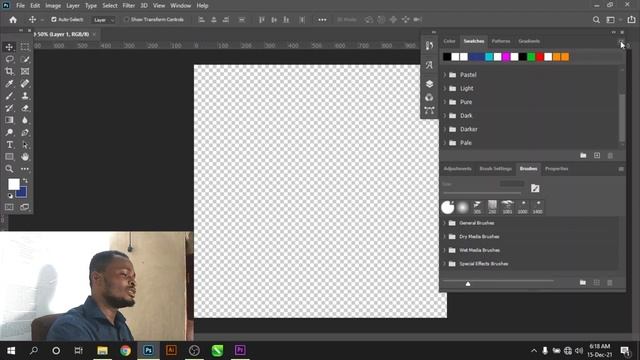Expand the Pale swatch group
640x360 pixels.
445,143
